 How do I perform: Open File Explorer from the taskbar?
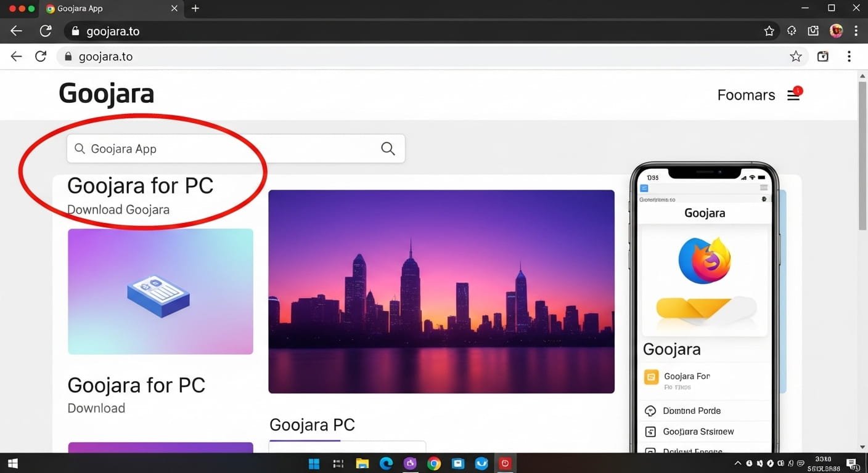(362, 464)
